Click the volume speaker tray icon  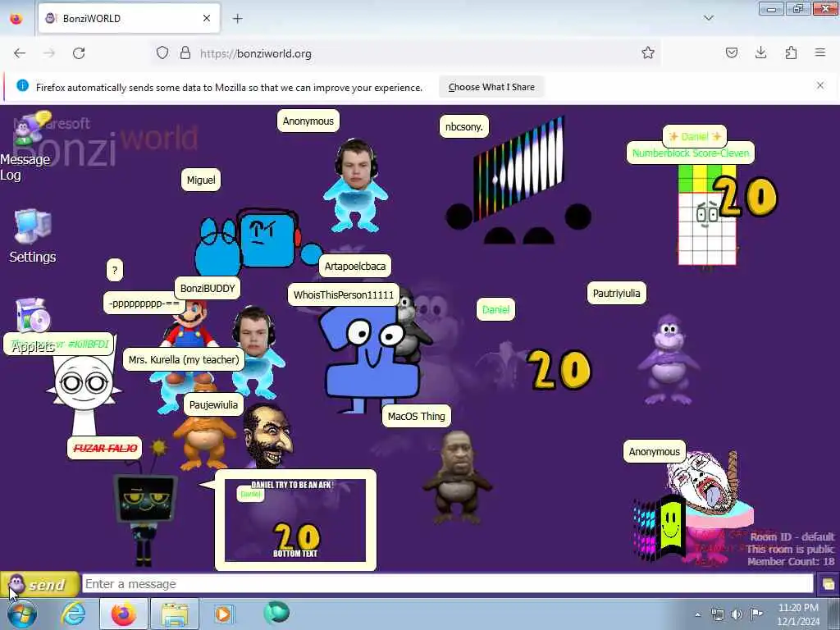(x=737, y=614)
